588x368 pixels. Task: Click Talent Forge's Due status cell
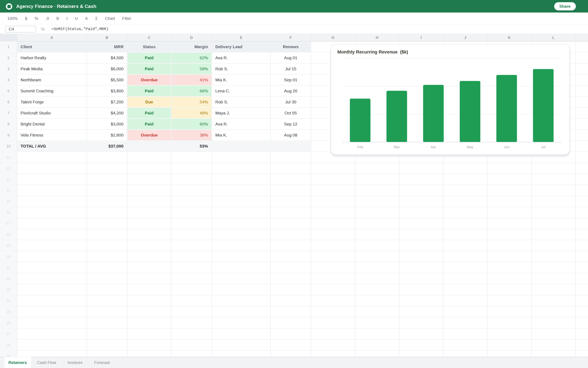tap(149, 102)
